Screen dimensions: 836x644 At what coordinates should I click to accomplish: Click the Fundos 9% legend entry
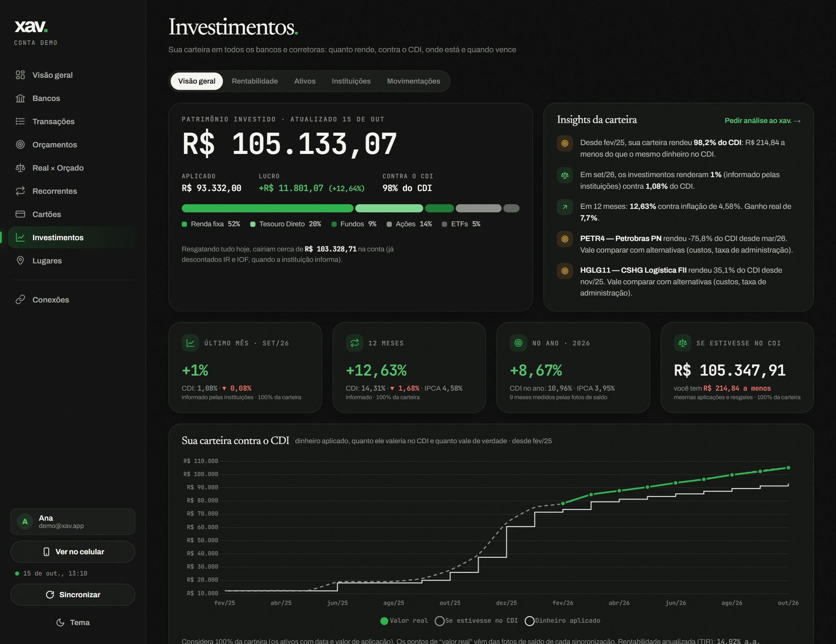tap(354, 224)
